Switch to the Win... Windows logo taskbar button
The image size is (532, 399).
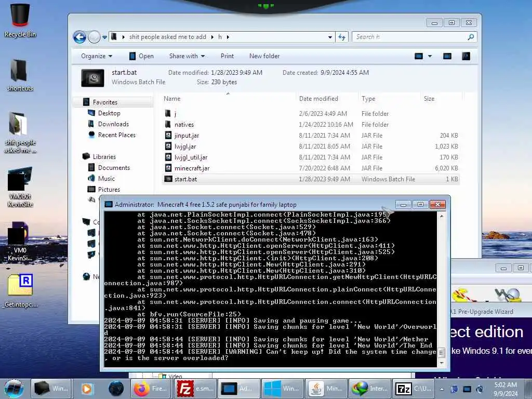282,389
